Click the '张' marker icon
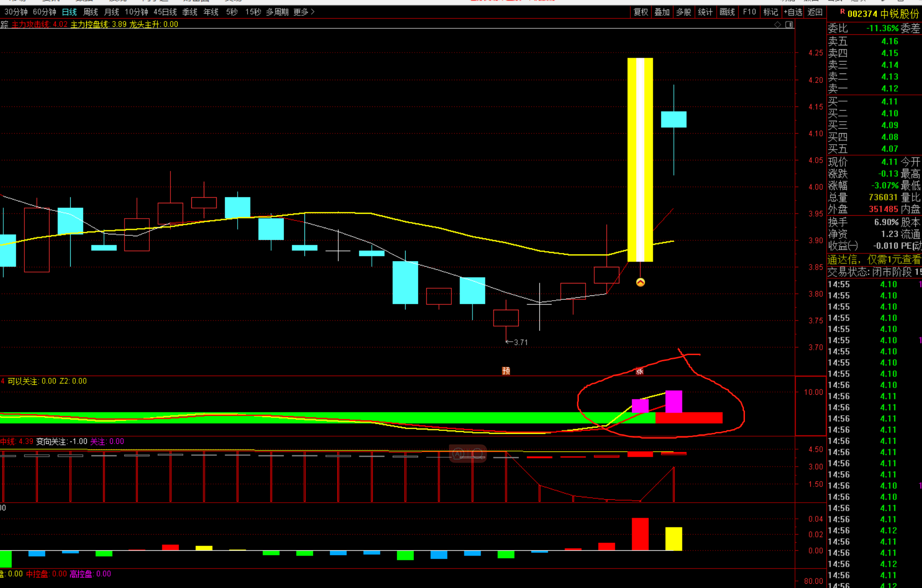The height and width of the screenshot is (588, 922). click(x=639, y=371)
